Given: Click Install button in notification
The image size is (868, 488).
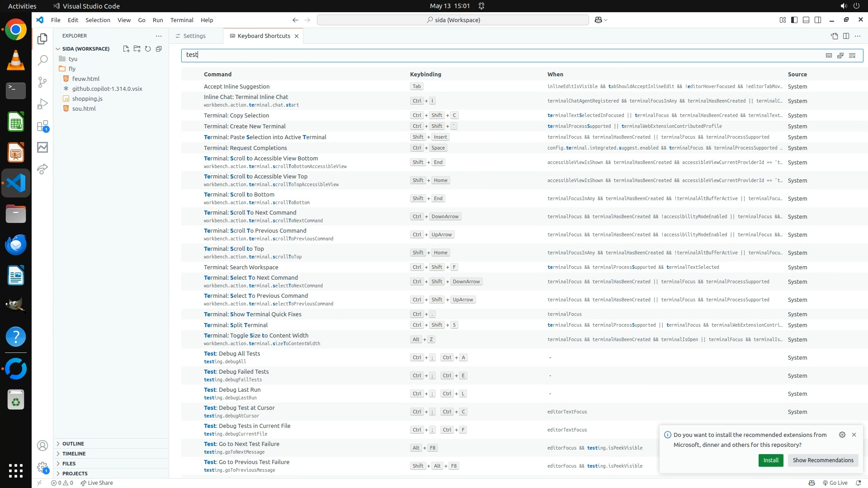Looking at the screenshot, I should [770, 460].
